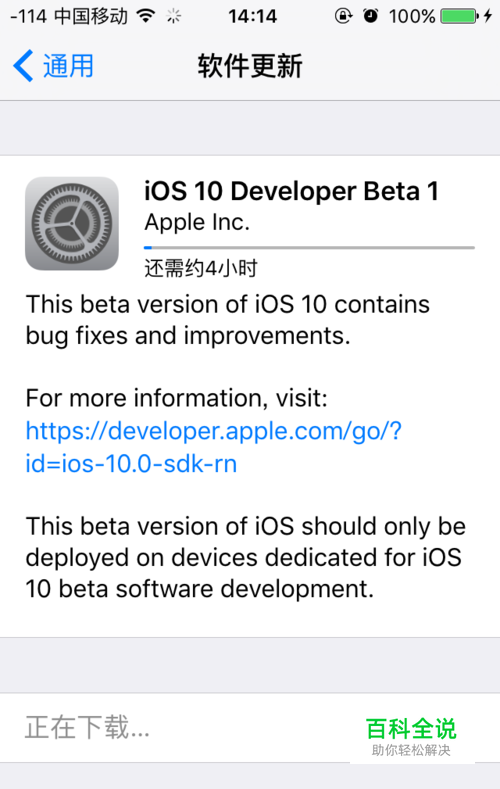This screenshot has width=500, height=789.
Task: Tap the download progress bar
Action: (x=309, y=248)
